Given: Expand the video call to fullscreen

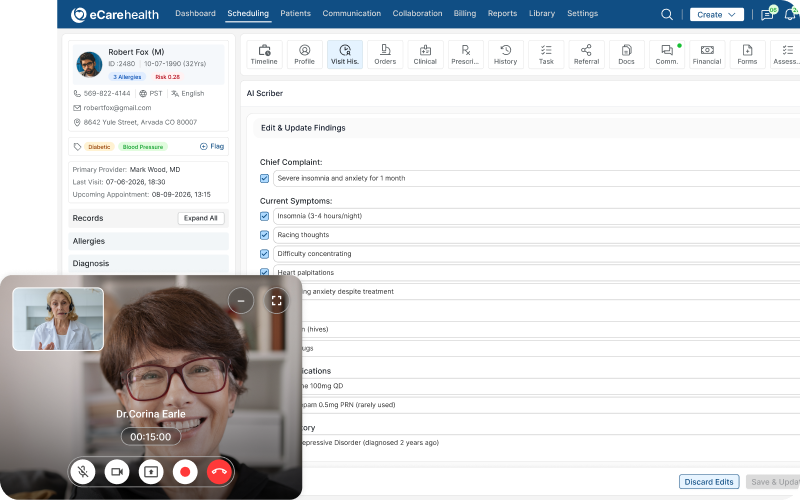Looking at the screenshot, I should 277,301.
